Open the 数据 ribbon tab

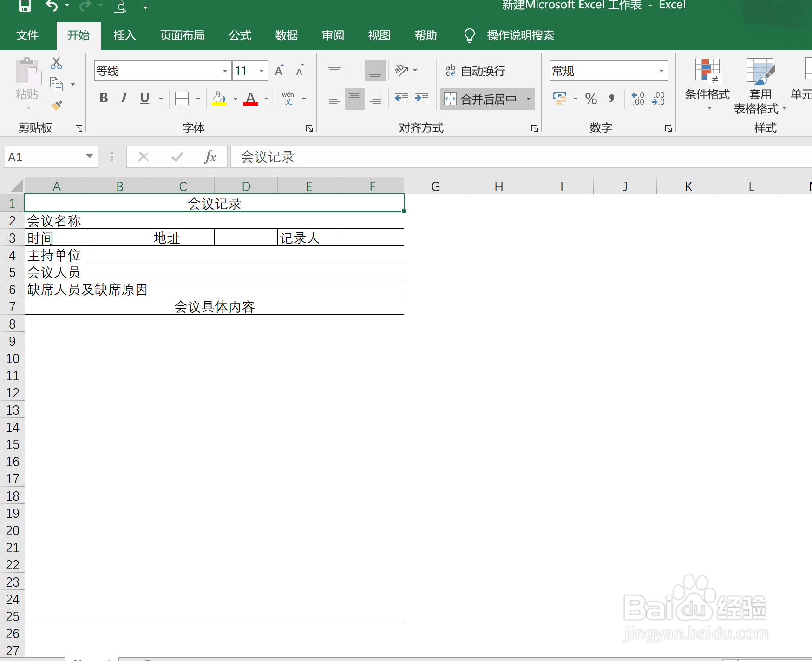[286, 35]
